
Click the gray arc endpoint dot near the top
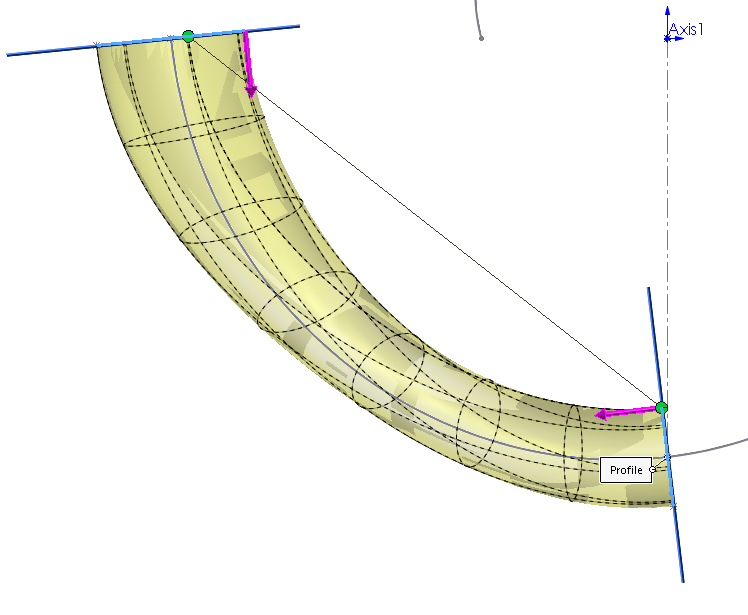click(x=481, y=38)
